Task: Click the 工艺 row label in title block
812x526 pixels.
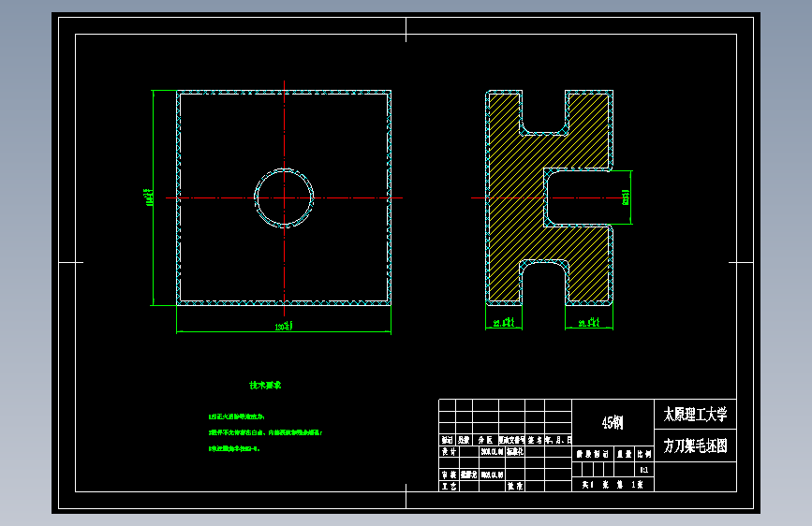Action: tap(449, 487)
